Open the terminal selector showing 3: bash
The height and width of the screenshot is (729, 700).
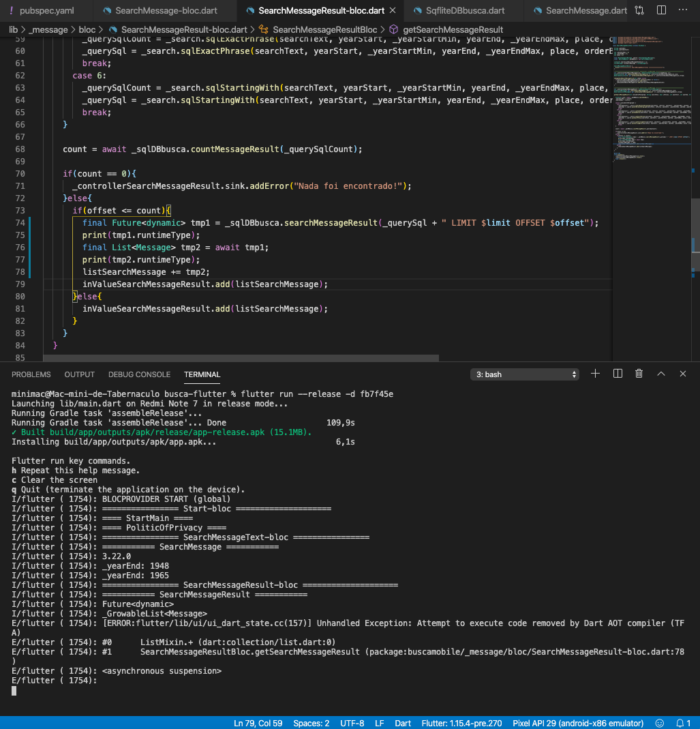[x=524, y=374]
